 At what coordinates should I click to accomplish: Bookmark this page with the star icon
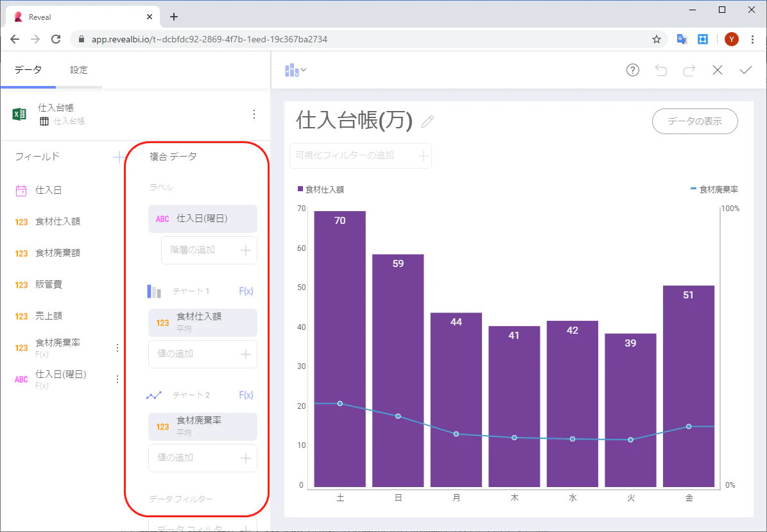(657, 39)
